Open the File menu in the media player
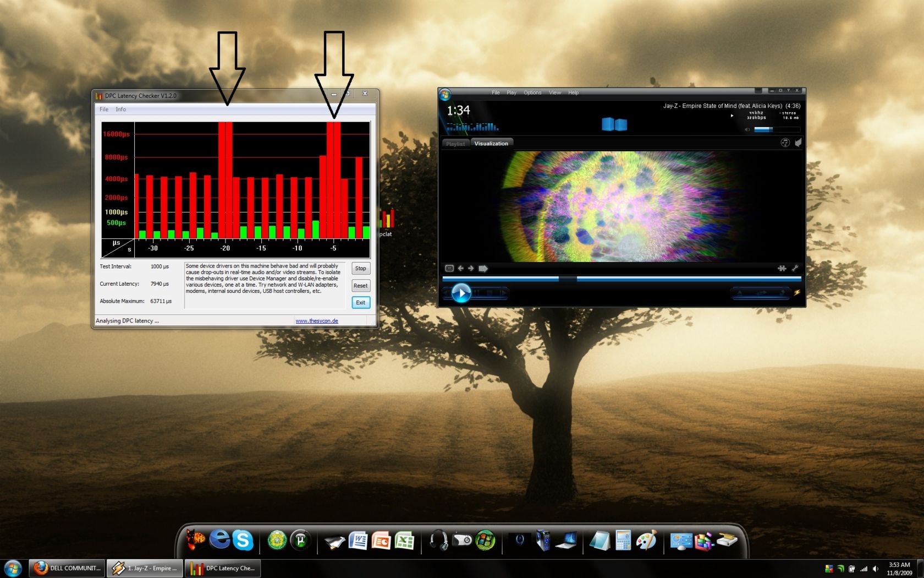The width and height of the screenshot is (924, 578). (x=496, y=92)
